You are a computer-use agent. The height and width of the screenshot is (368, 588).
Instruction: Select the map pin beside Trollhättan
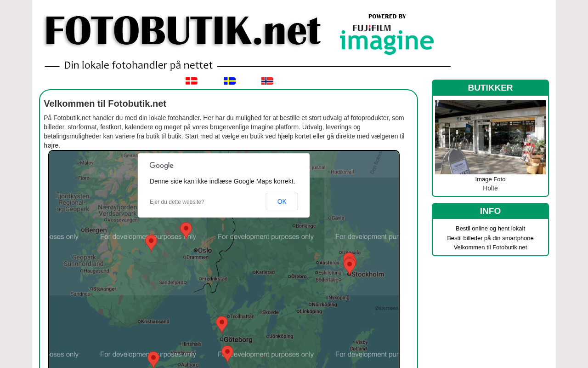point(222,324)
